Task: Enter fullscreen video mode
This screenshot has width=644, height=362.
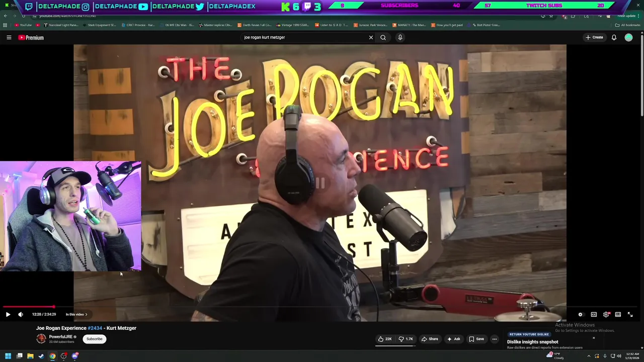Action: [630, 314]
